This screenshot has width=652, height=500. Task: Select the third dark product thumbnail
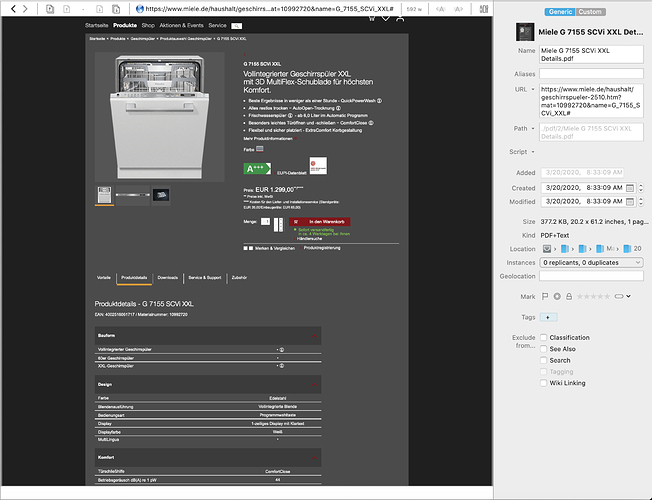(161, 195)
